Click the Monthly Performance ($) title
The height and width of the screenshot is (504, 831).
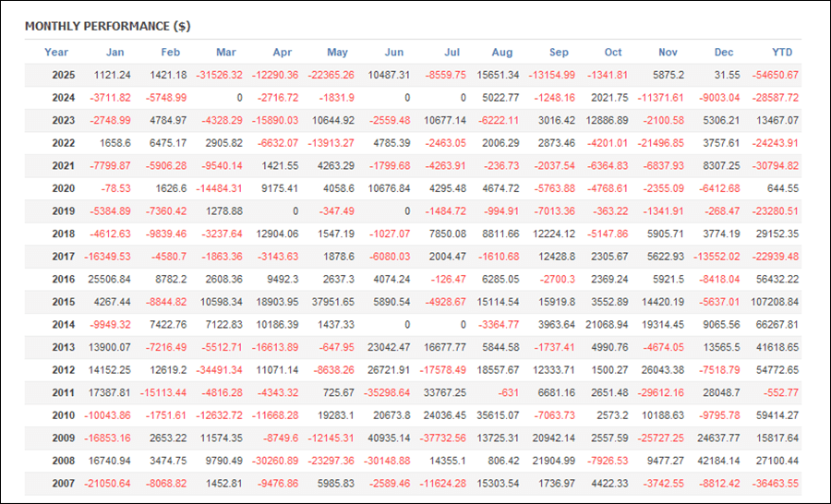point(107,26)
